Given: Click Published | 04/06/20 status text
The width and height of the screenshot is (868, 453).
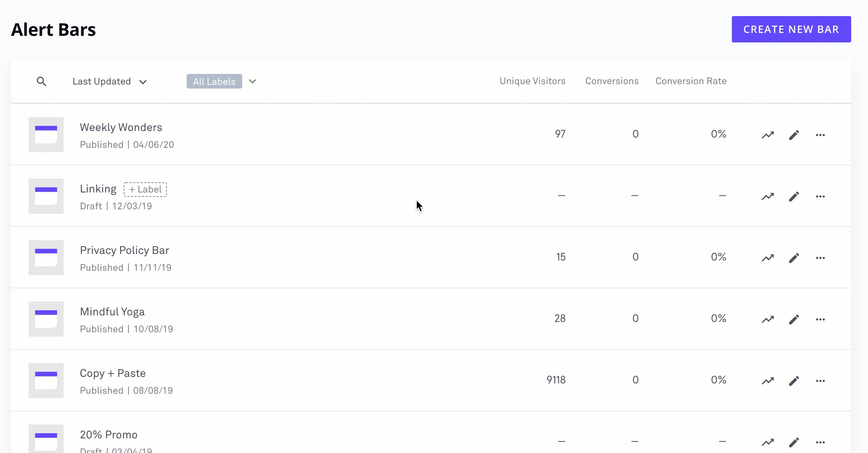Looking at the screenshot, I should coord(127,145).
